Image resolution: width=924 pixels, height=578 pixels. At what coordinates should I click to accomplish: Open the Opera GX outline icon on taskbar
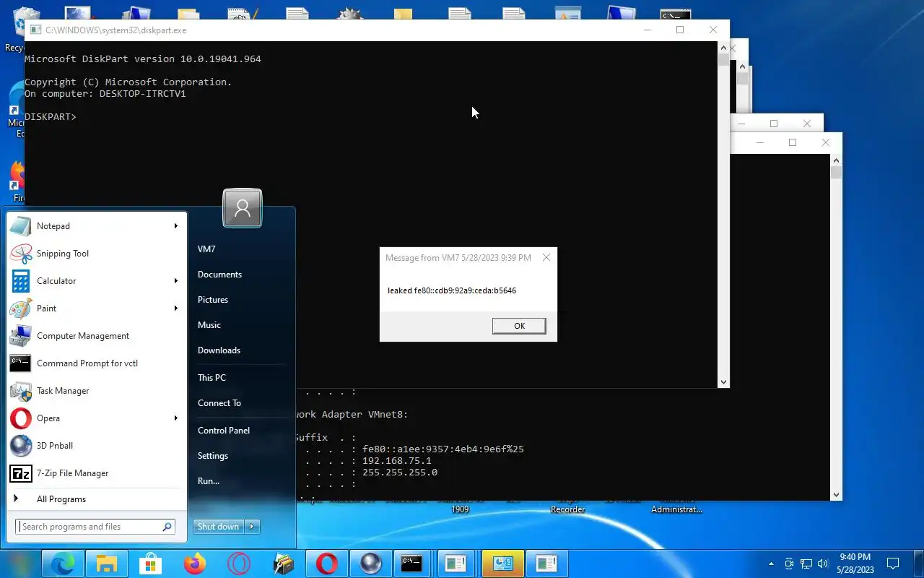[x=239, y=564]
